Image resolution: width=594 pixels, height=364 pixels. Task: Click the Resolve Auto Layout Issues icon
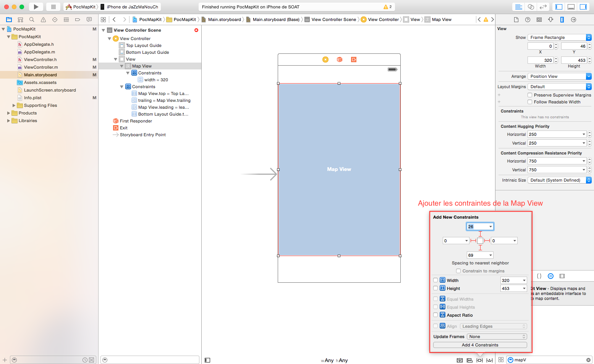(x=489, y=360)
